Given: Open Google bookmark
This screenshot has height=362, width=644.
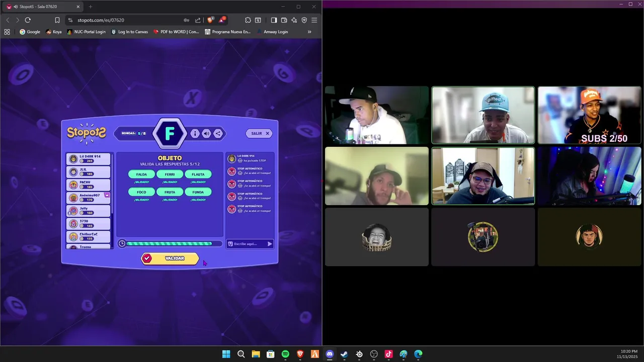Looking at the screenshot, I should coord(30,32).
